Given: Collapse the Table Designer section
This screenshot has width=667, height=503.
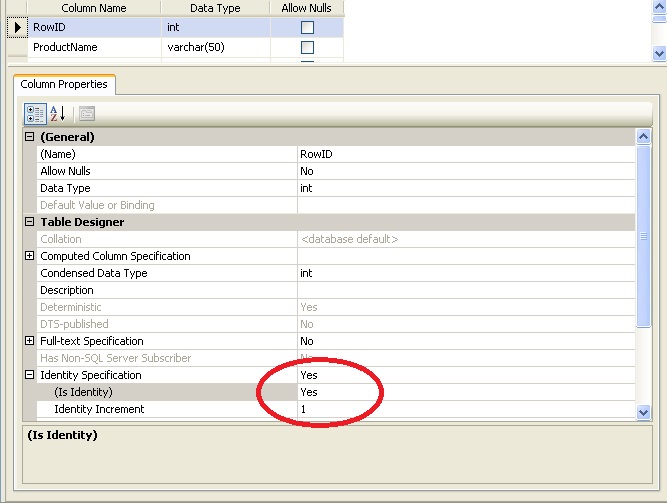Looking at the screenshot, I should (29, 222).
